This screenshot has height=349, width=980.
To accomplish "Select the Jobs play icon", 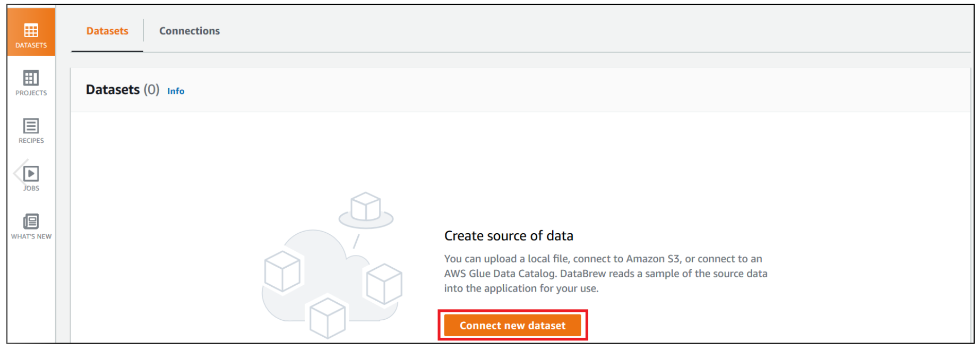I will 31,174.
